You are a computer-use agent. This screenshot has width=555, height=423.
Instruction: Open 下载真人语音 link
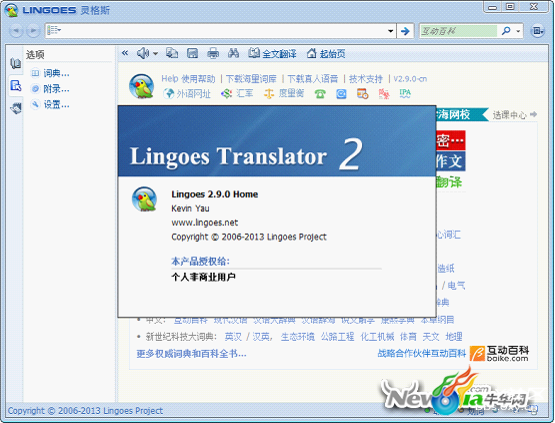[x=313, y=79]
